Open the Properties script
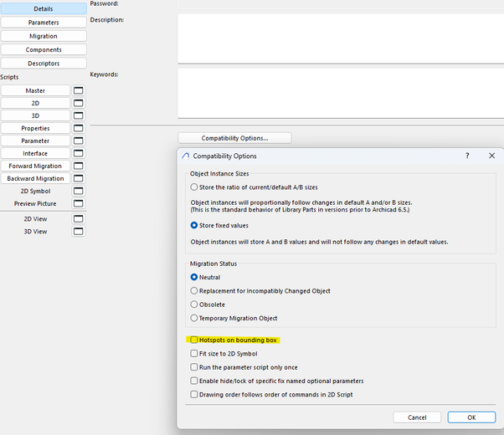Image resolution: width=504 pixels, height=435 pixels. coord(35,128)
